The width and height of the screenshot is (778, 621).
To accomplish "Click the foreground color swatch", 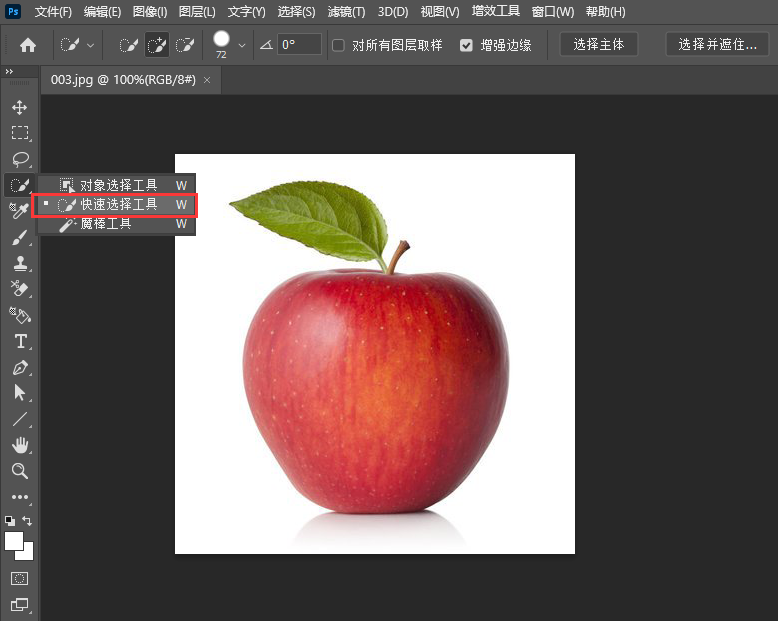I will click(x=14, y=541).
